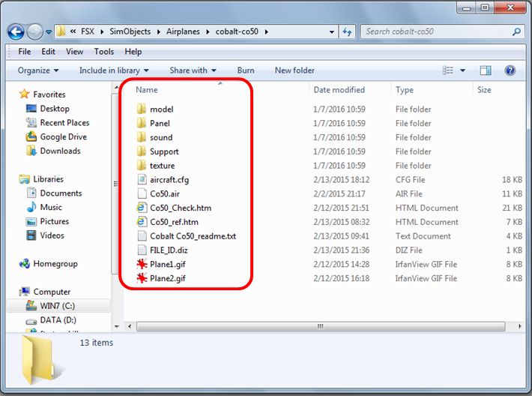Open the address bar history dropdown
532x396 pixels.
click(x=331, y=32)
